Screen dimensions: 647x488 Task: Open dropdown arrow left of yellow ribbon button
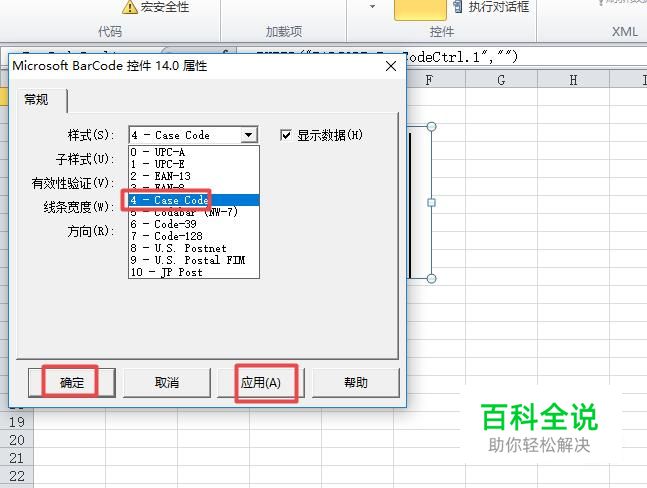pos(372,6)
